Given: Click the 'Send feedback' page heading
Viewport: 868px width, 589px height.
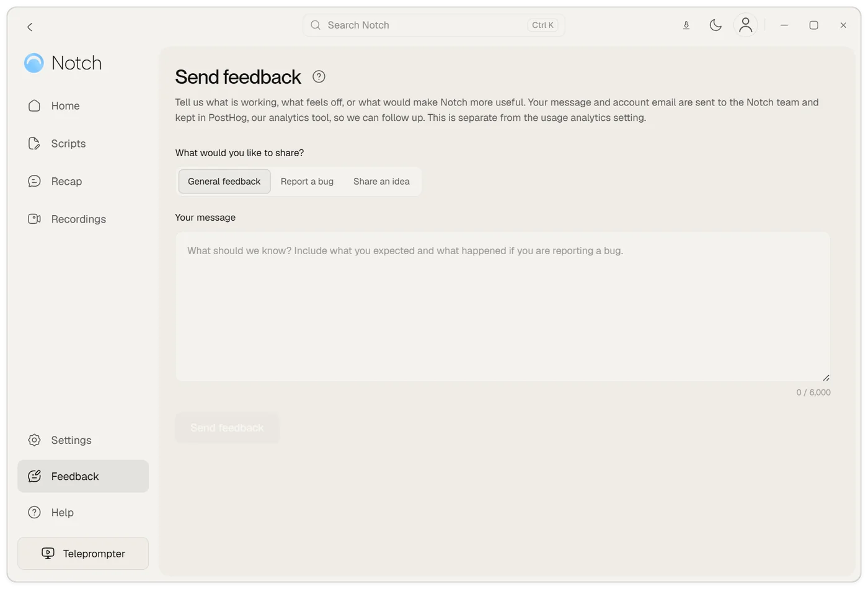Looking at the screenshot, I should (238, 77).
